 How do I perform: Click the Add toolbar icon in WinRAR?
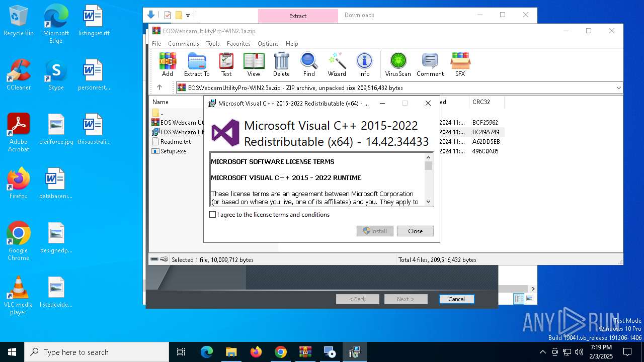168,64
